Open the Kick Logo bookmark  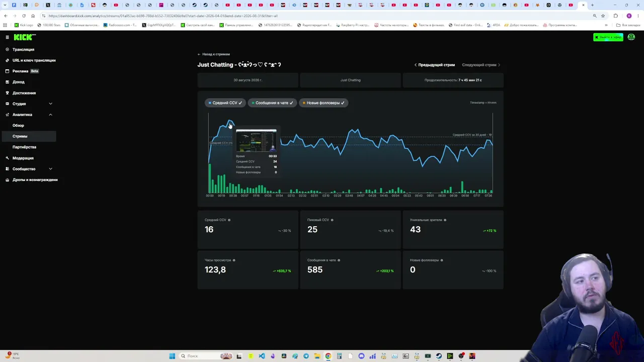(x=24, y=25)
